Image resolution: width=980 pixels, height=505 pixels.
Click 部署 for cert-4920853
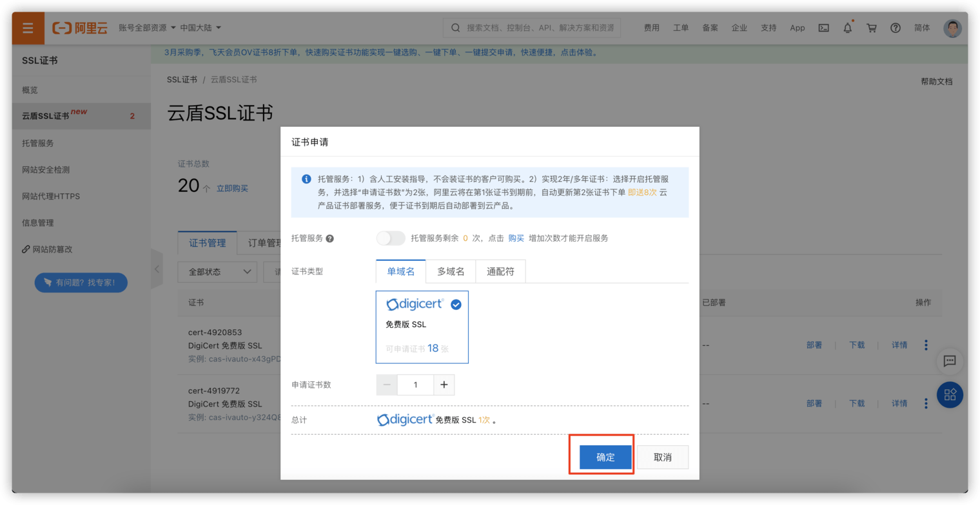click(x=814, y=345)
